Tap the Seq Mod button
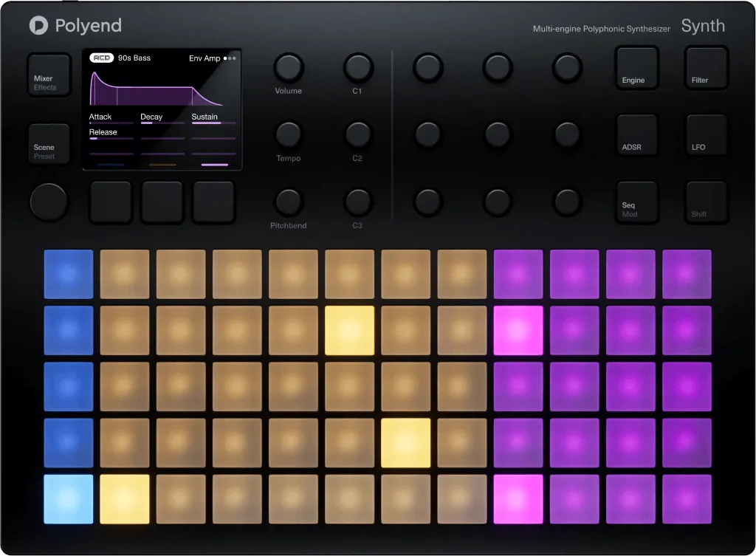Viewport: 756px width, 556px height. [x=637, y=202]
